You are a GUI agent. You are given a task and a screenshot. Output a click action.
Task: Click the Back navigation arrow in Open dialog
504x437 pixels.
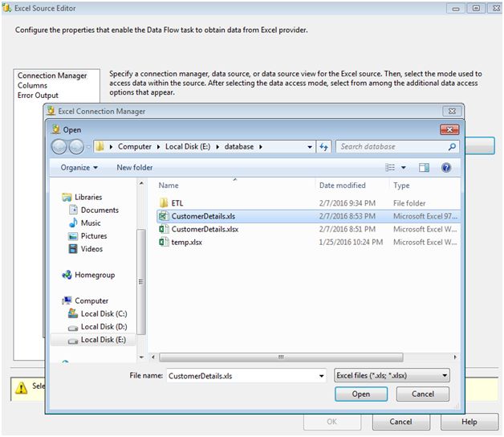point(59,147)
